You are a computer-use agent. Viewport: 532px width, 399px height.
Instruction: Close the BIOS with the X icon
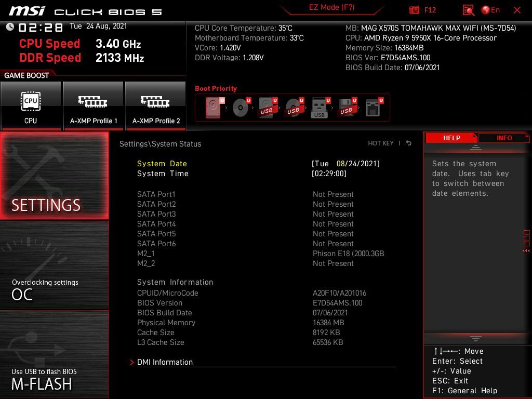(x=517, y=10)
